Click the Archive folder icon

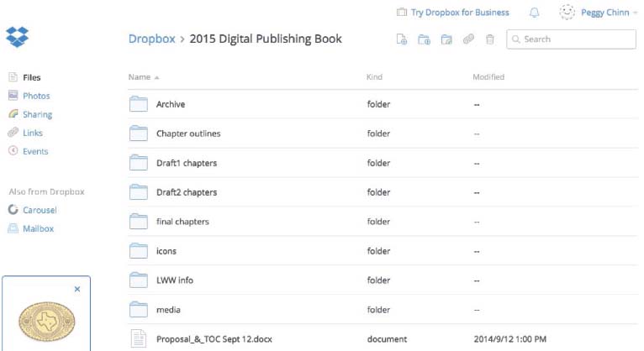[x=139, y=104]
